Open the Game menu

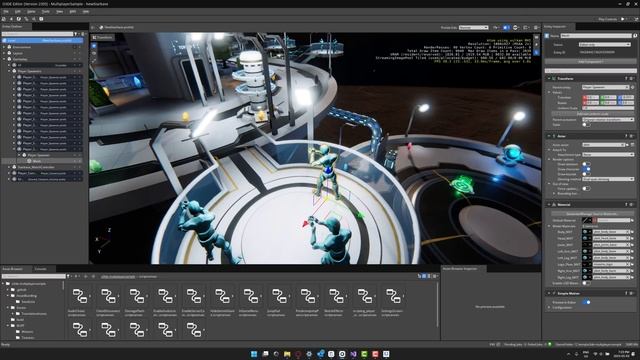(31, 11)
